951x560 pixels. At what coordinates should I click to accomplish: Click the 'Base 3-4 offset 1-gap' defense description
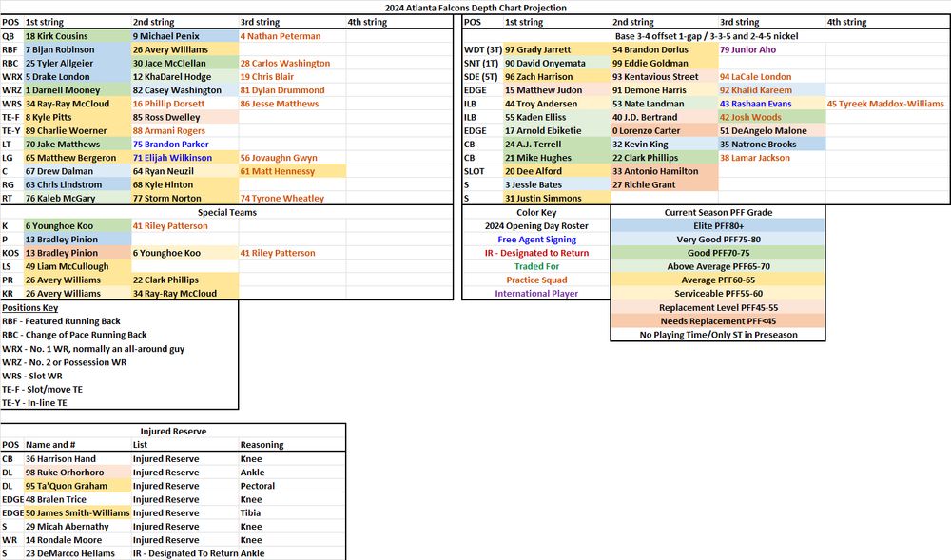706,36
